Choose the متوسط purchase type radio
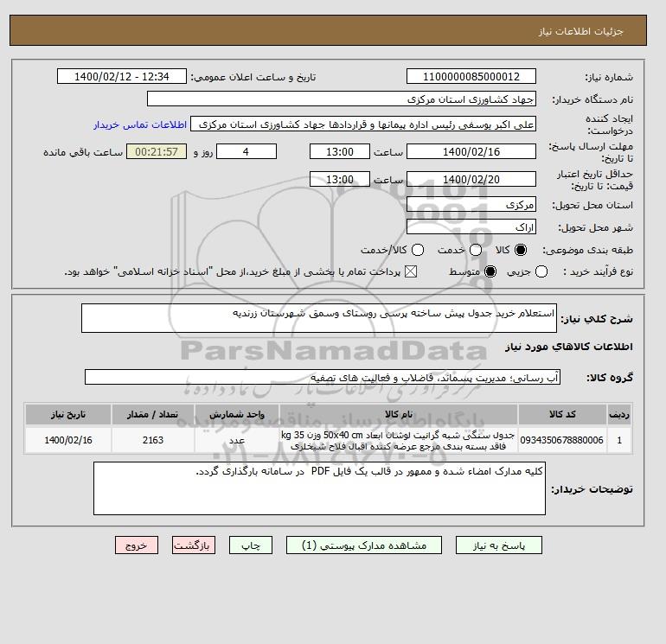Screen dimensions: 666x644 tap(490, 271)
